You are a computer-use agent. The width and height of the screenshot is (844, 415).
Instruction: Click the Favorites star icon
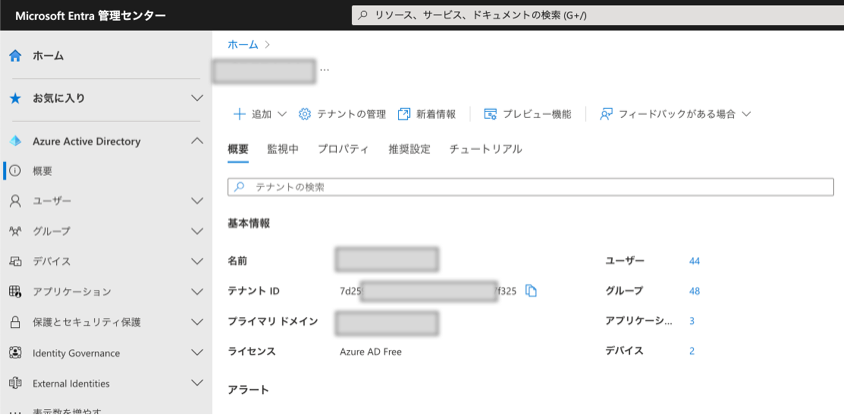tap(15, 99)
